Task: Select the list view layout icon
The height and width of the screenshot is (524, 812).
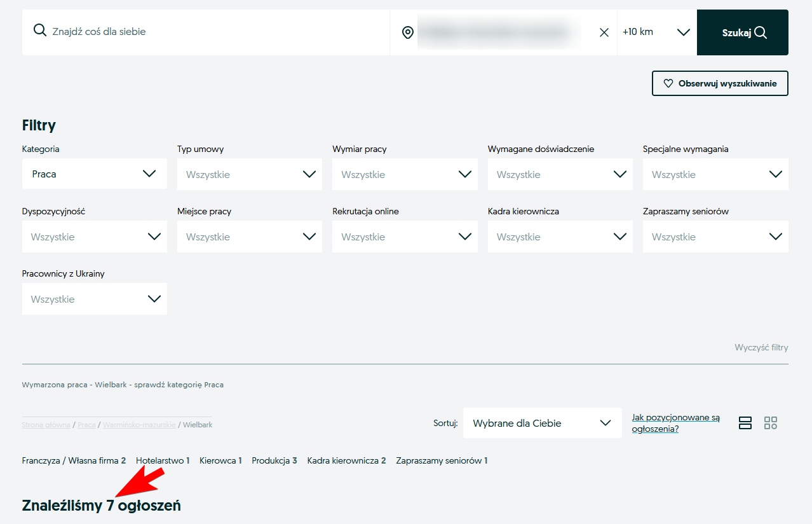Action: 745,423
